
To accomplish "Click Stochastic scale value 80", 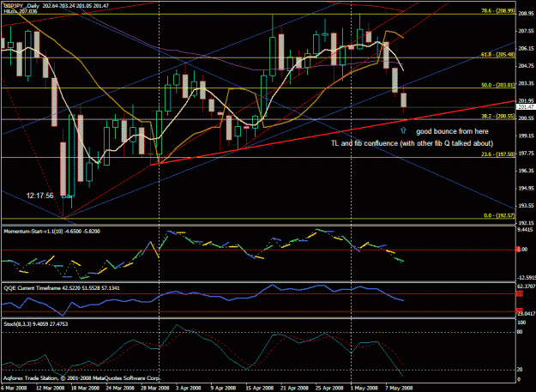I will tap(521, 331).
